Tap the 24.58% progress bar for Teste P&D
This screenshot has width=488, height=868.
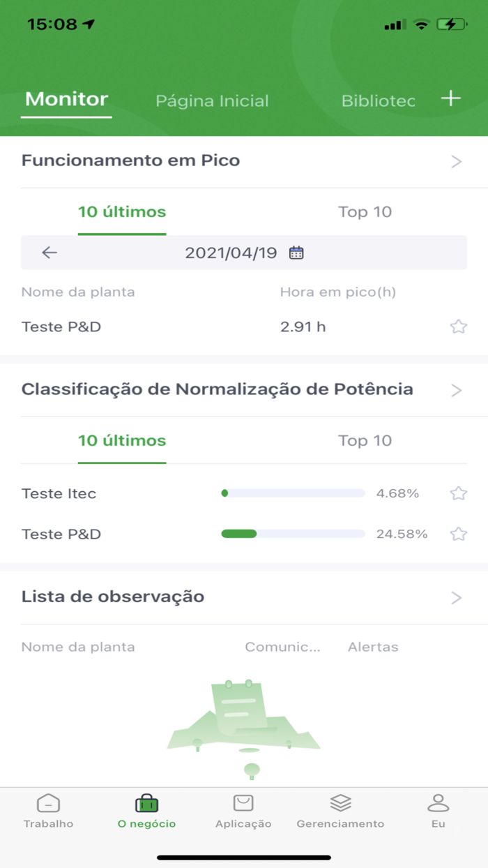coord(293,534)
